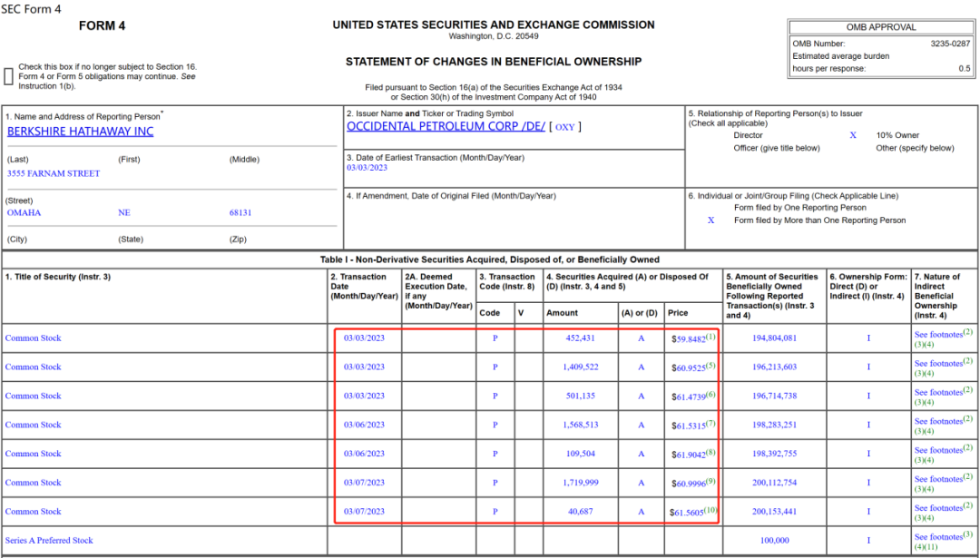Viewport: 980px width, 558px height.
Task: Click footnote (6) next to price $61.4739
Action: point(710,394)
